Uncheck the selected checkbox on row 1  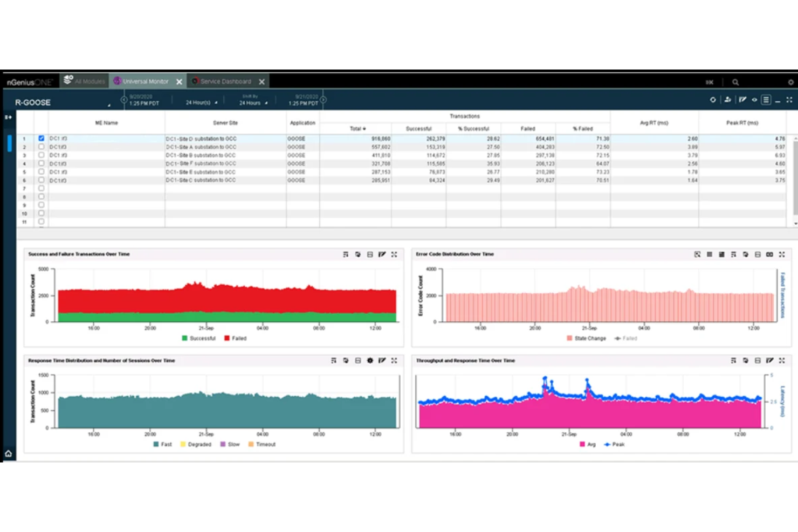[41, 138]
